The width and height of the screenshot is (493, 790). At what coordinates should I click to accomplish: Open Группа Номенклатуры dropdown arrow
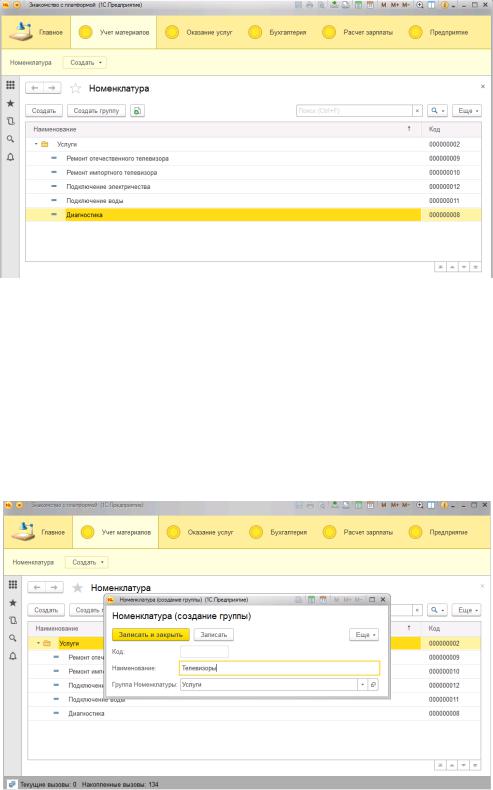pos(363,685)
